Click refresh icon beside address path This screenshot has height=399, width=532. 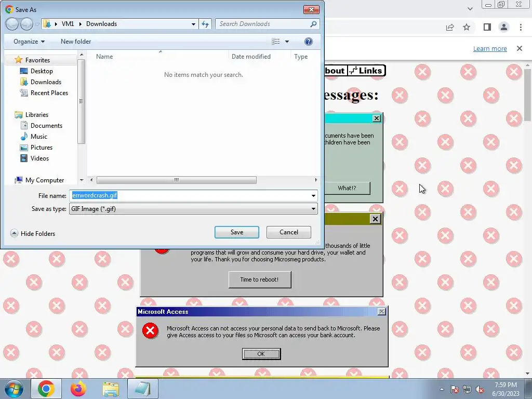205,24
